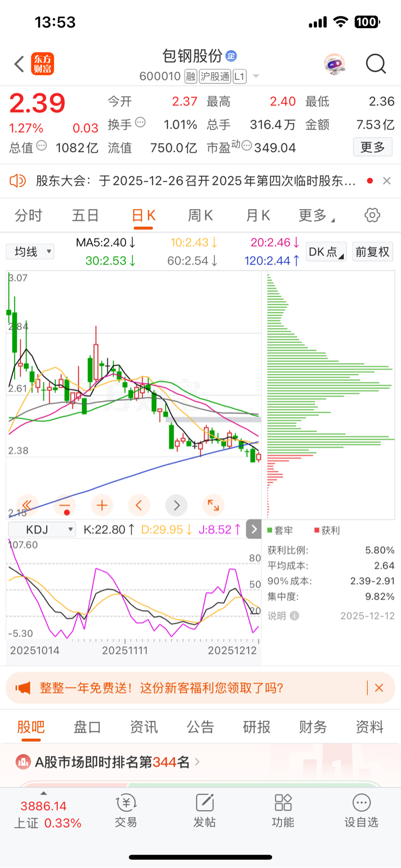Open the 东方财富 logo icon
This screenshot has height=868, width=401.
pyautogui.click(x=43, y=64)
